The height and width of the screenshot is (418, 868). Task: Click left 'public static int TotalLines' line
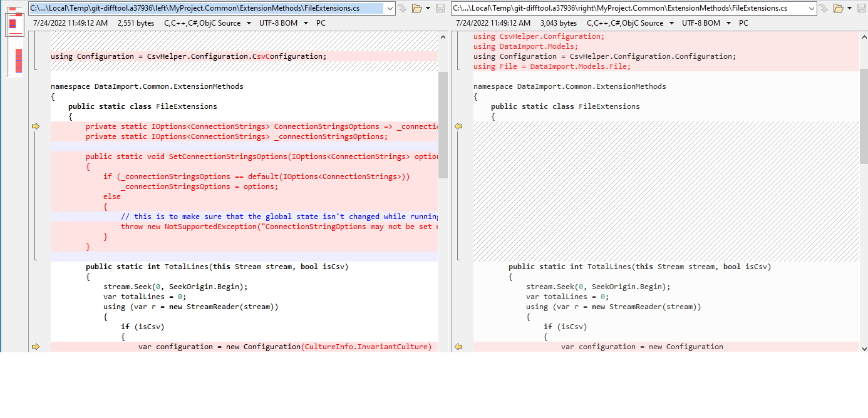[x=217, y=267]
